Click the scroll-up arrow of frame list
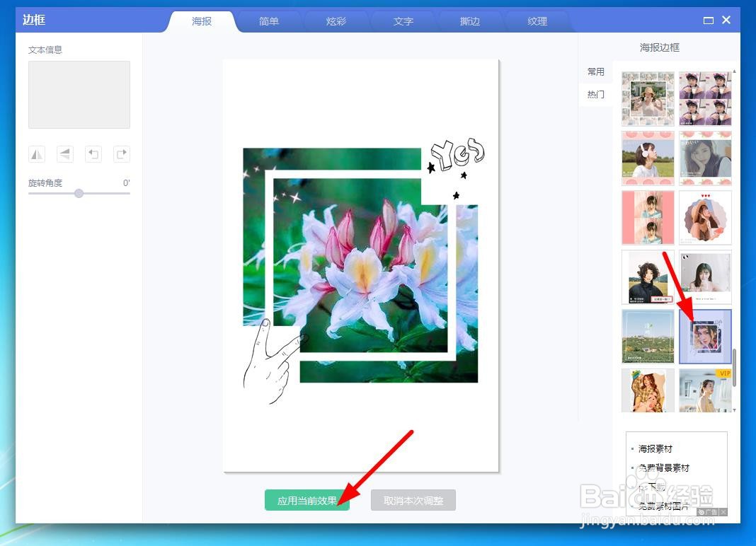The image size is (756, 546). pyautogui.click(x=734, y=71)
